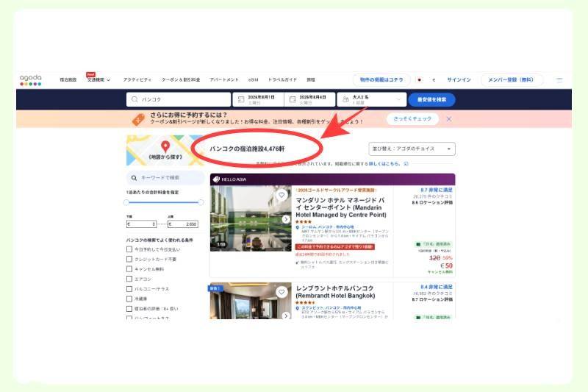
Task: Click the maximum price slider handle
Action: (x=201, y=202)
